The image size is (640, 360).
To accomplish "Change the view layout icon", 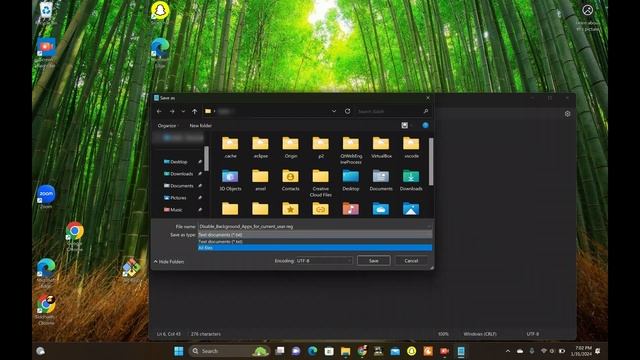I will (404, 125).
